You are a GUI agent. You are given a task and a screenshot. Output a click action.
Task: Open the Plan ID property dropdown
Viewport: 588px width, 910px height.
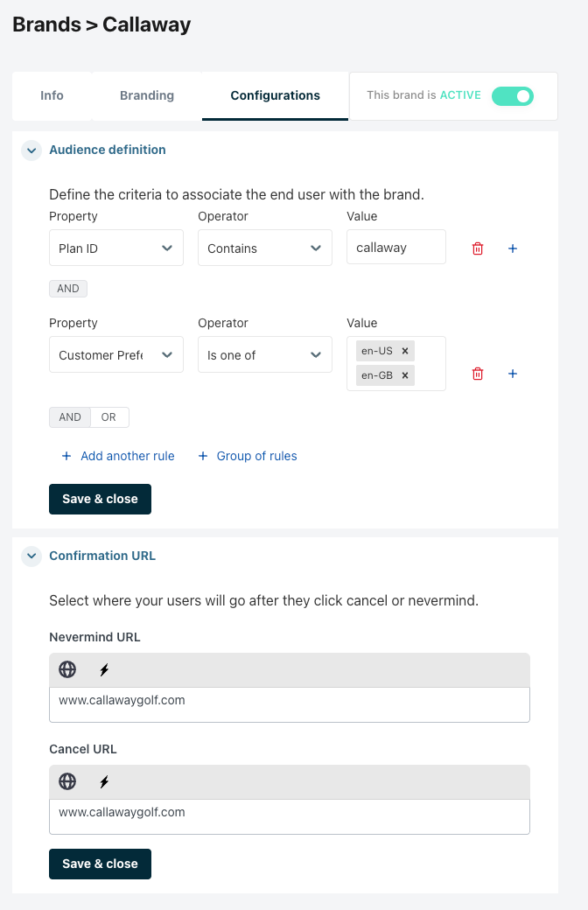click(x=116, y=248)
